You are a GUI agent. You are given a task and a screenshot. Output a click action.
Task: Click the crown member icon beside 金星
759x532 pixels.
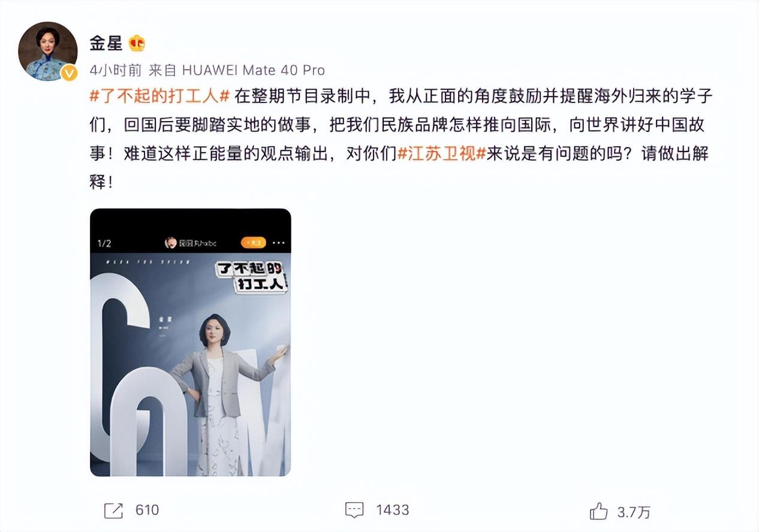[x=137, y=43]
